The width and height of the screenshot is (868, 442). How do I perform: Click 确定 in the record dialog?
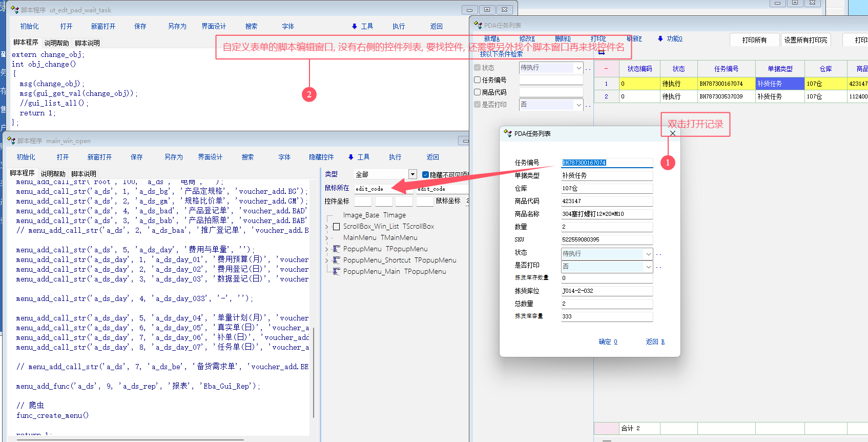(x=608, y=341)
